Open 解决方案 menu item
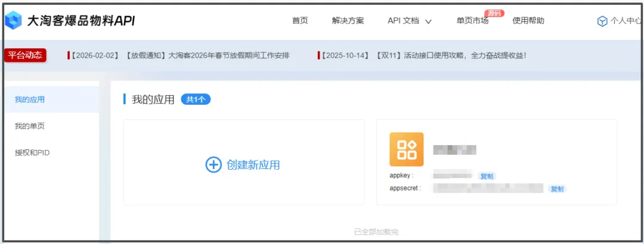644x244 pixels. coord(348,21)
